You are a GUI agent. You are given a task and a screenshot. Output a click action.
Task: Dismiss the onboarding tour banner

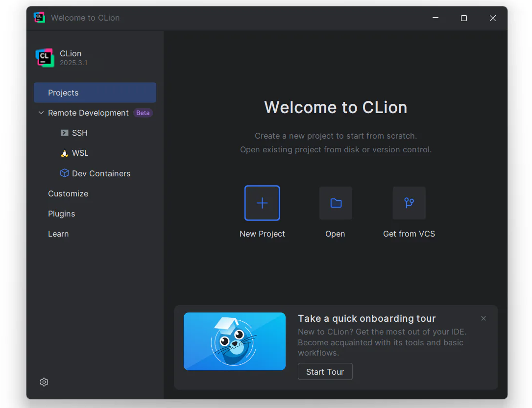[484, 318]
